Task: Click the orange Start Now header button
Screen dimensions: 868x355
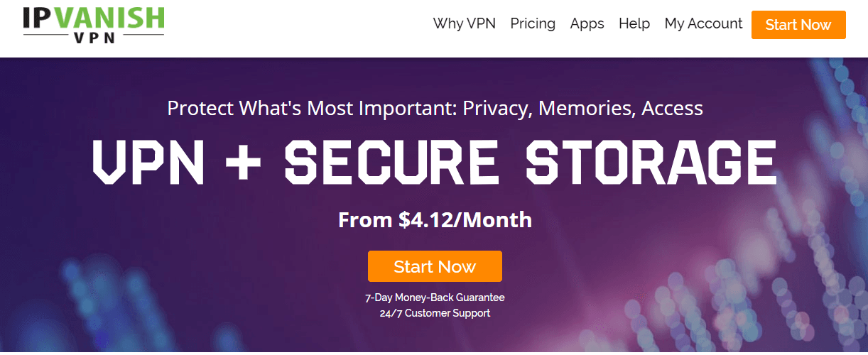Action: pyautogui.click(x=798, y=25)
